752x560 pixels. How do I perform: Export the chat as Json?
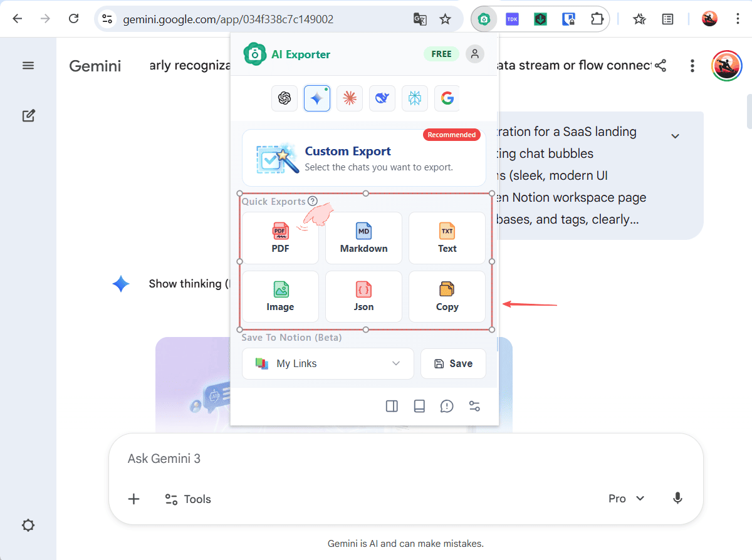coord(363,296)
